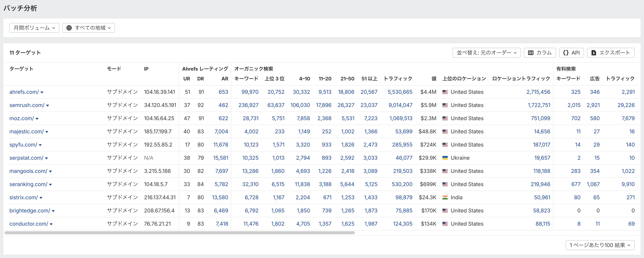Click the spyfu.com organic keywords count 10,123

point(251,145)
